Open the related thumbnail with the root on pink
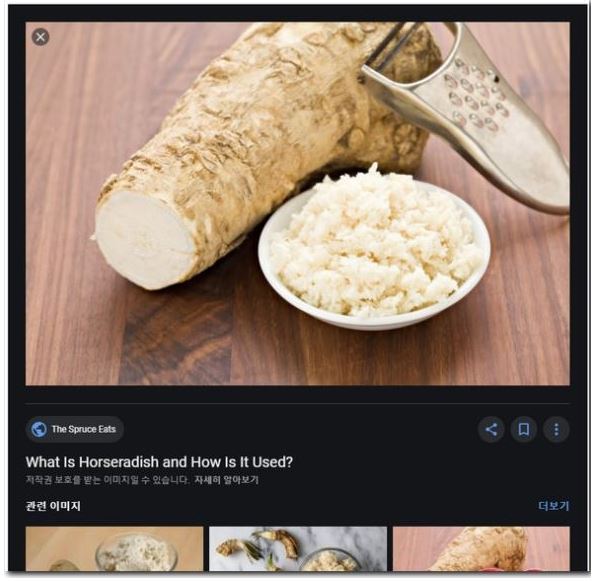Viewport: 596px width, 581px height. click(481, 548)
